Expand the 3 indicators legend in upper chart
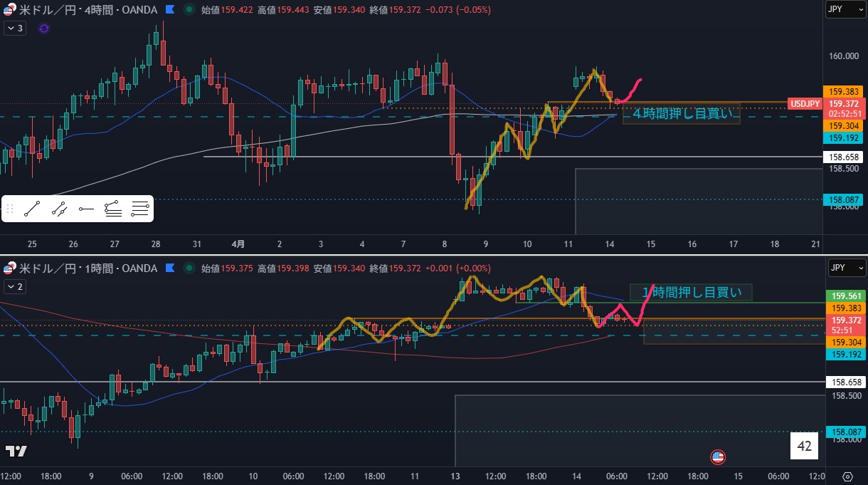This screenshot has height=485, width=868. (x=15, y=28)
